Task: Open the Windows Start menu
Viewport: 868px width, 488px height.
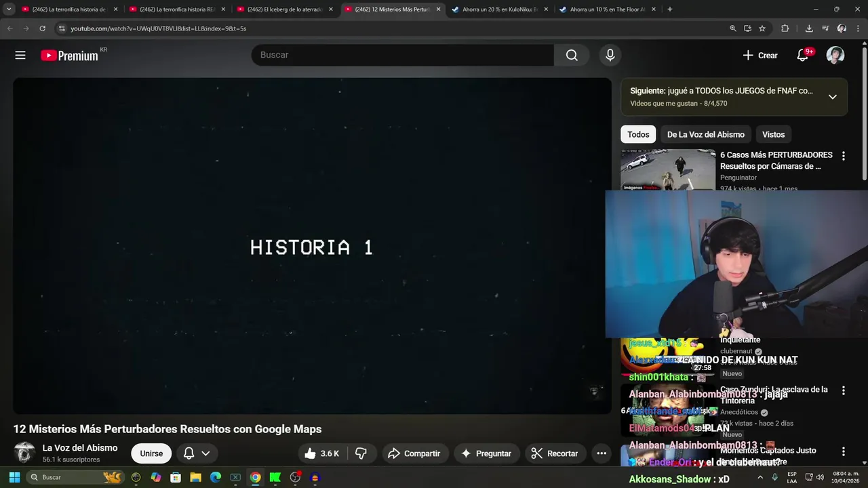Action: pos(14,477)
